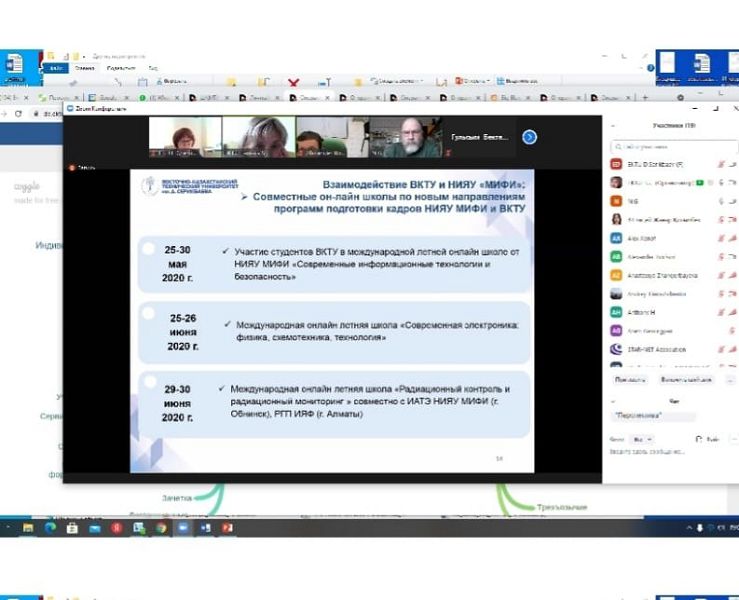This screenshot has height=600, width=739.
Task: Click Rename icon in Explorer ribbon
Action: pyautogui.click(x=324, y=82)
